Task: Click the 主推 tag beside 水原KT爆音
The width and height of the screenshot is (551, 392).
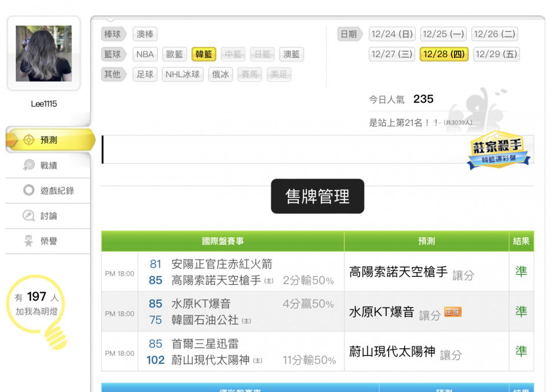Action: [453, 311]
